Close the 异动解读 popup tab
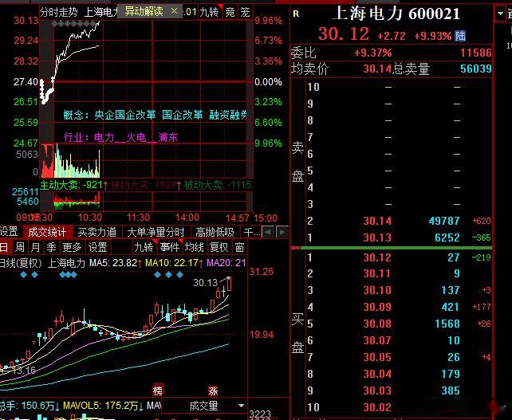This screenshot has height=420, width=512. (x=174, y=12)
